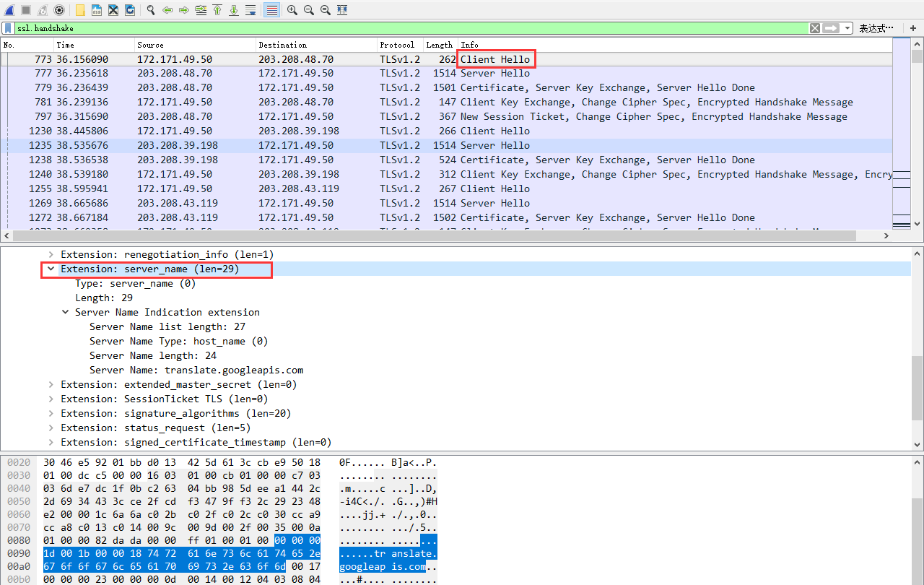924x585 pixels.
Task: Jump to the first packet
Action: 217,10
